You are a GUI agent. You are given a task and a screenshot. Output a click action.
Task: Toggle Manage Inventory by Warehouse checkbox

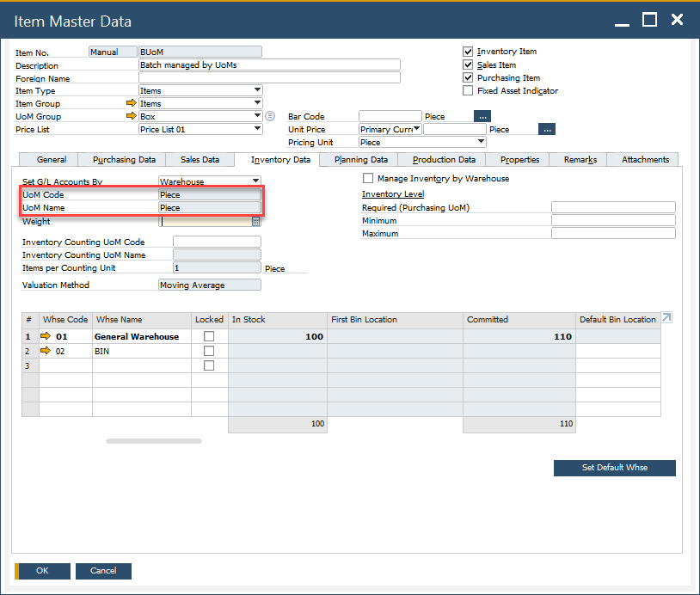pyautogui.click(x=368, y=179)
